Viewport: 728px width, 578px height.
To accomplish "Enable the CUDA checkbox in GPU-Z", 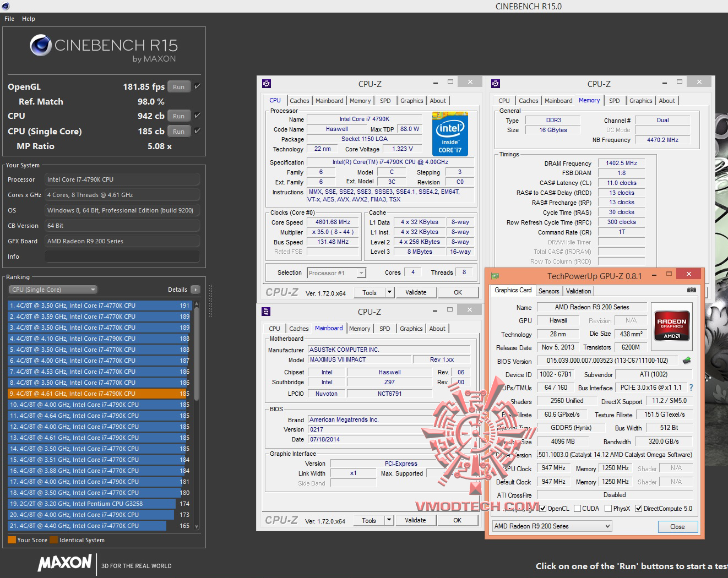I will click(578, 509).
